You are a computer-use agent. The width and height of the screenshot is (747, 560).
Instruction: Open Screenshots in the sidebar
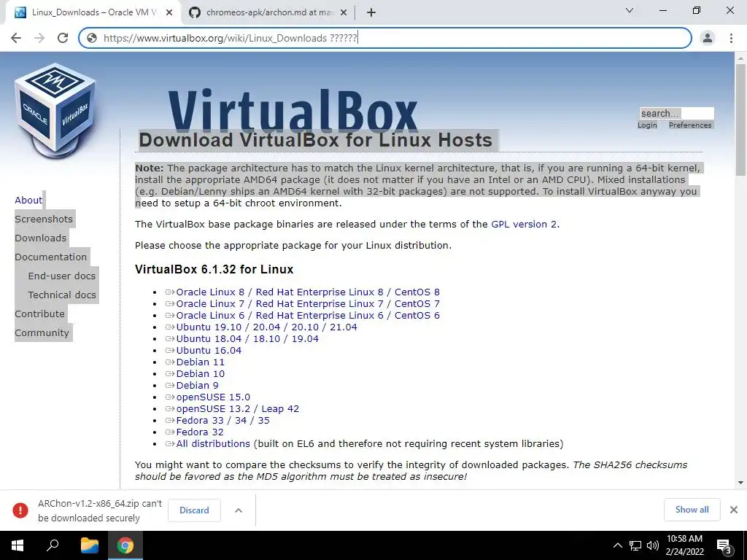[44, 219]
